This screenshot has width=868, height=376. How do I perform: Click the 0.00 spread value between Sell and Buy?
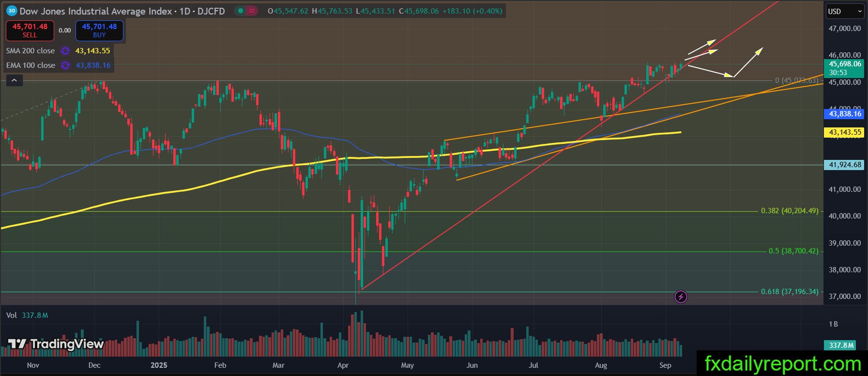coord(65,31)
